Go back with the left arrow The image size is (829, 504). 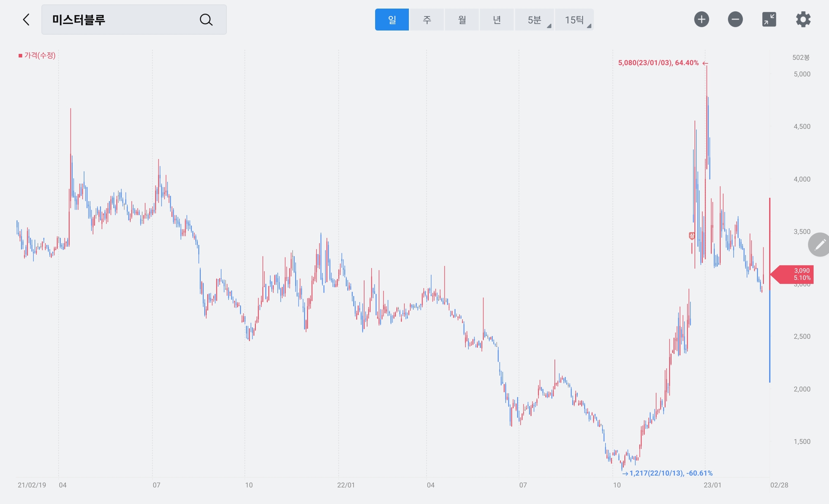pos(26,20)
